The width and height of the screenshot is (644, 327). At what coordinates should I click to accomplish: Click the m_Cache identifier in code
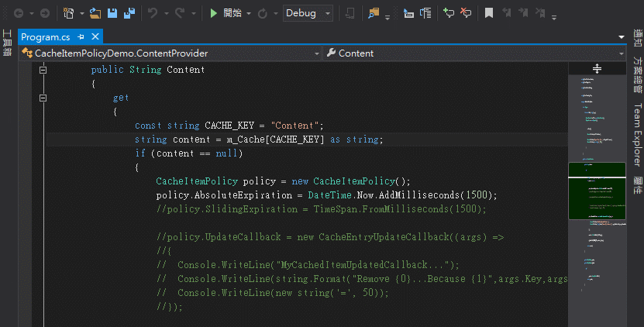coord(246,139)
